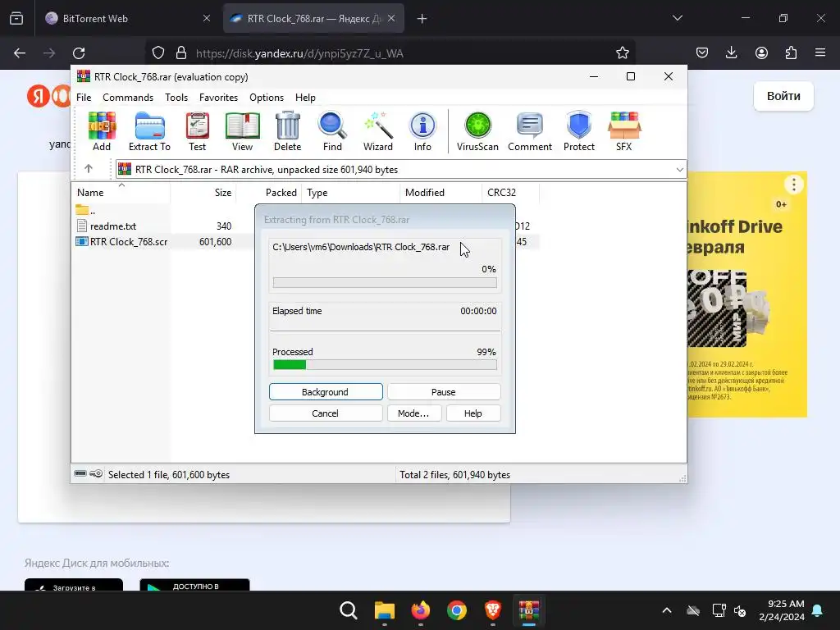Click the tracking protection shield icon
This screenshot has width=840, height=630.
pyautogui.click(x=158, y=53)
